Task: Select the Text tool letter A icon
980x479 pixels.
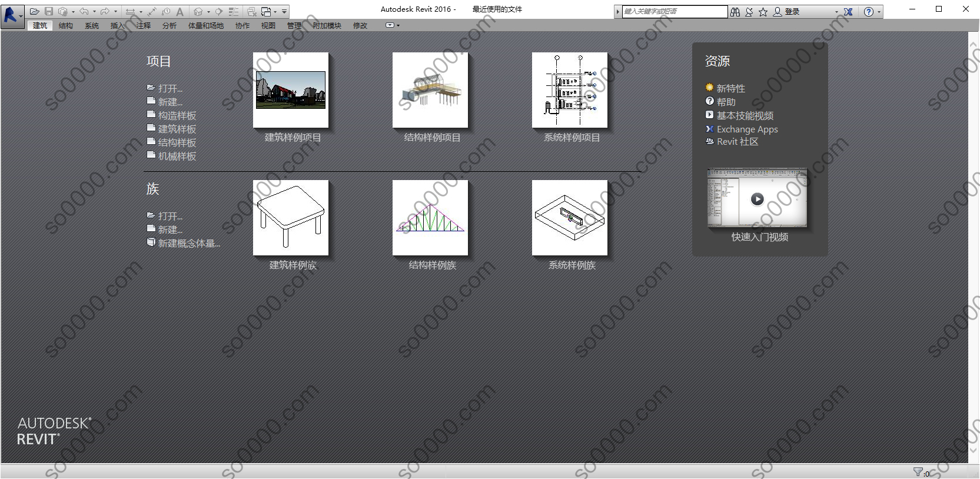Action: pyautogui.click(x=180, y=11)
